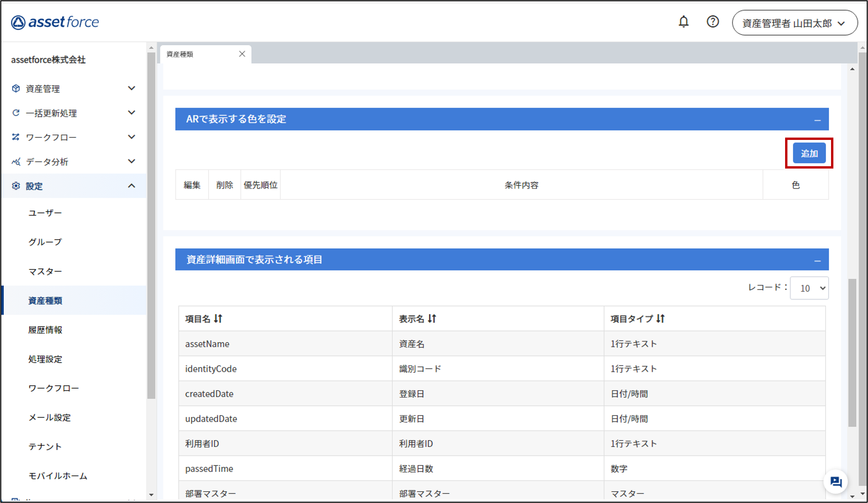Sort by 項目名 column arrows

218,319
